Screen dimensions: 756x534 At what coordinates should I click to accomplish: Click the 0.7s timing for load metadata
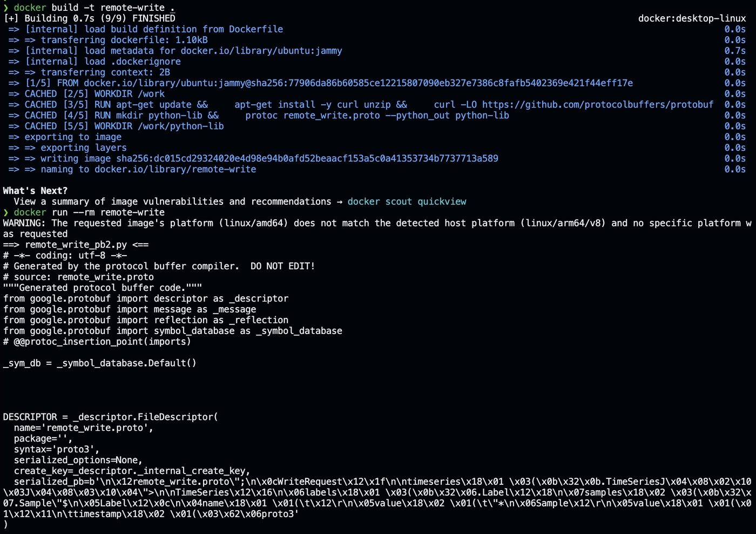tap(734, 51)
